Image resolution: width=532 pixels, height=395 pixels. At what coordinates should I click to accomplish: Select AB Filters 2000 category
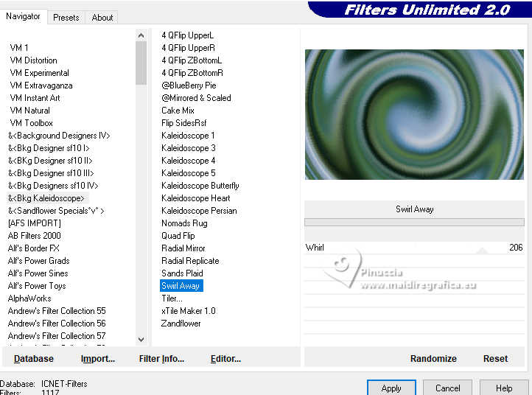tap(35, 236)
